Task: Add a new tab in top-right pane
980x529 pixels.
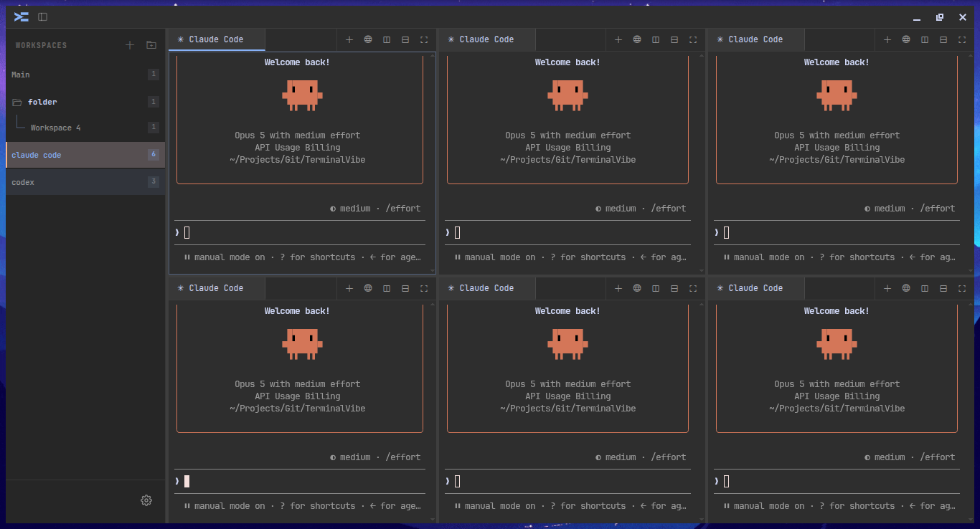Action: 887,39
